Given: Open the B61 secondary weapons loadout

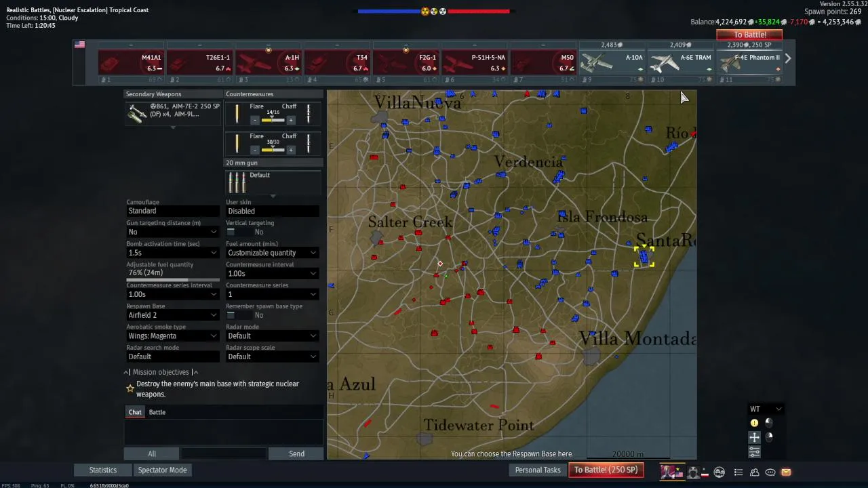Looking at the screenshot, I should 174,113.
